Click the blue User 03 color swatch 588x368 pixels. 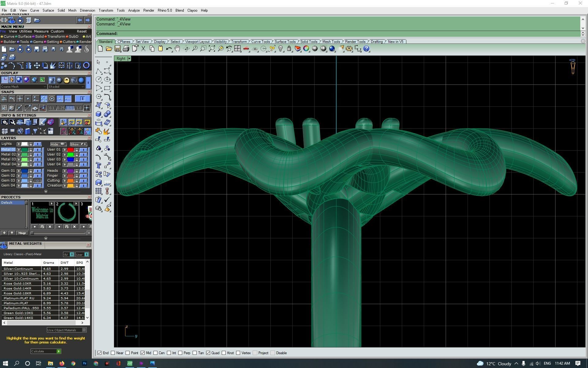(x=70, y=159)
